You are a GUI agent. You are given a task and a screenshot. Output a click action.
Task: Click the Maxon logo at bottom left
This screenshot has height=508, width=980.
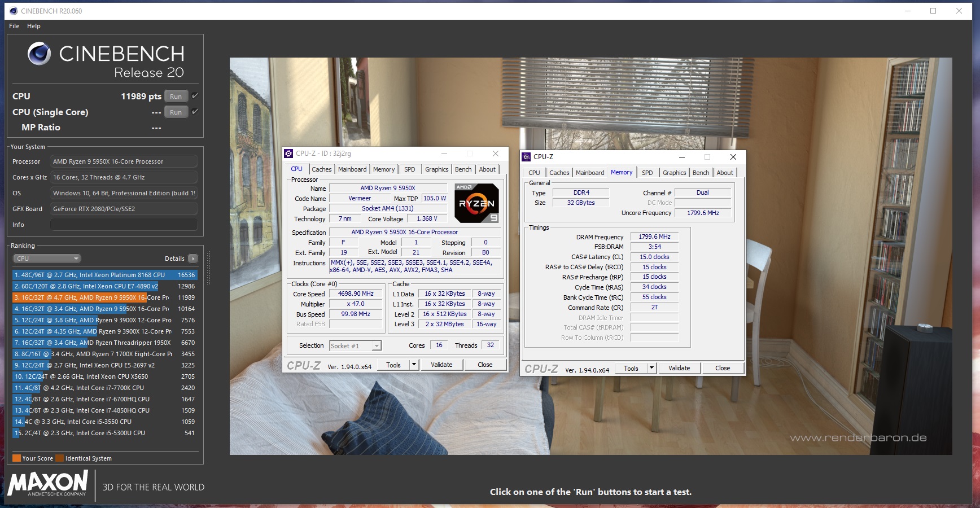tap(48, 484)
